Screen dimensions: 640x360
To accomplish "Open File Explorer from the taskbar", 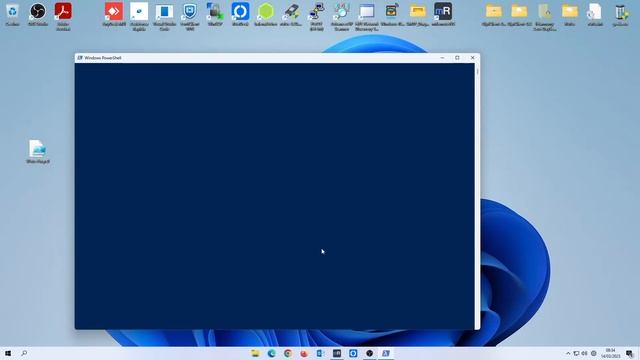I will point(255,353).
